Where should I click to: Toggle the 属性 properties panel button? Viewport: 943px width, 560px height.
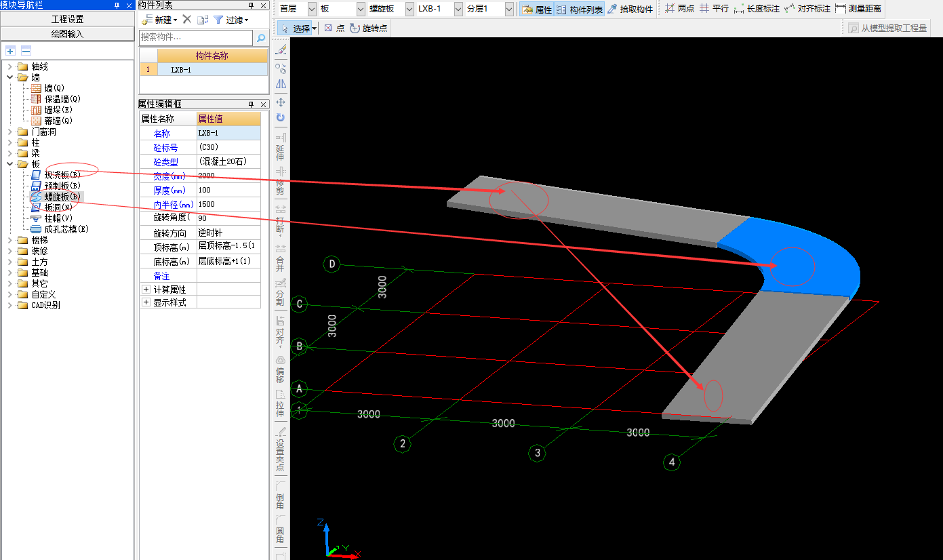537,9
